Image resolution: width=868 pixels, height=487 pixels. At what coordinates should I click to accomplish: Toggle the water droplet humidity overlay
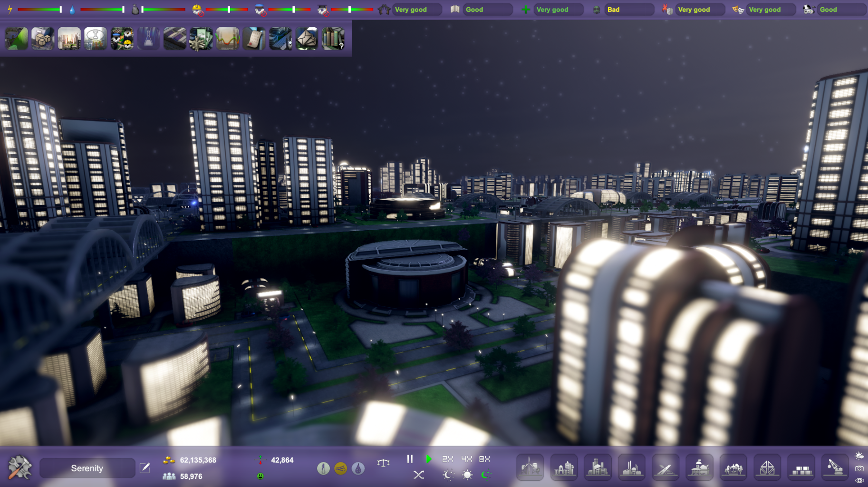[x=358, y=468]
